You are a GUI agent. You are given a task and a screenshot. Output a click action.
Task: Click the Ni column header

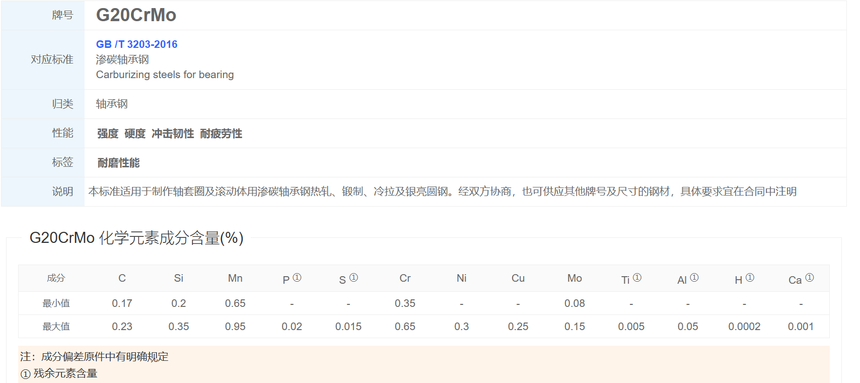461,278
